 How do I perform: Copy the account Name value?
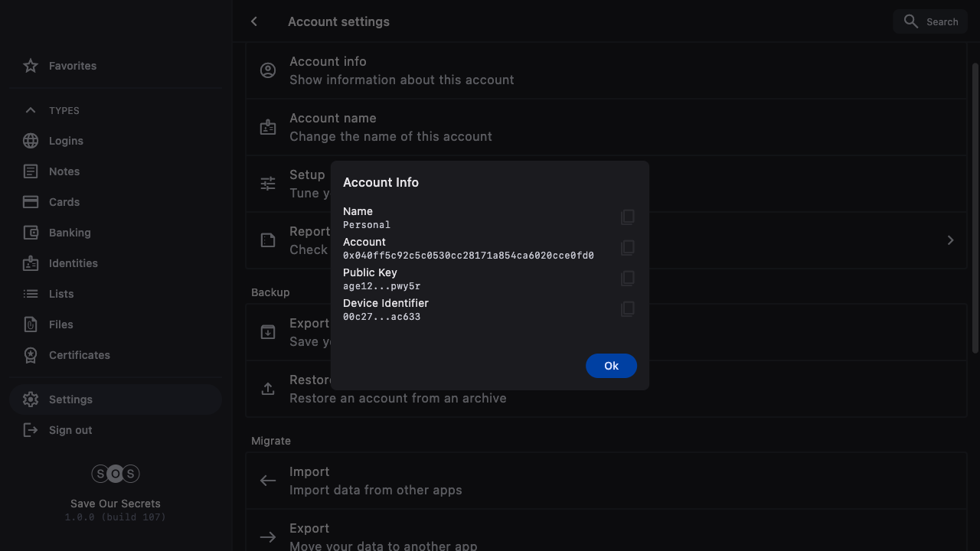pos(627,217)
